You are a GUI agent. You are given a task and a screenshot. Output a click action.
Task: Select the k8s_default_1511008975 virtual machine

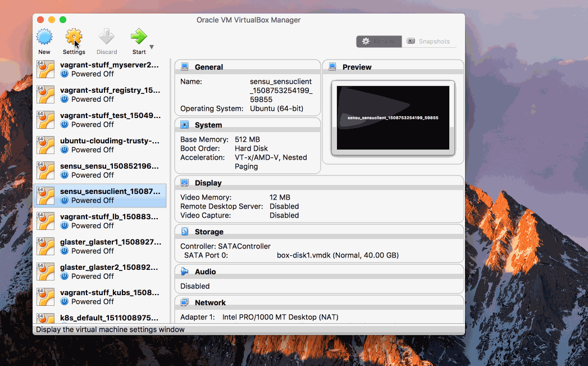100,318
